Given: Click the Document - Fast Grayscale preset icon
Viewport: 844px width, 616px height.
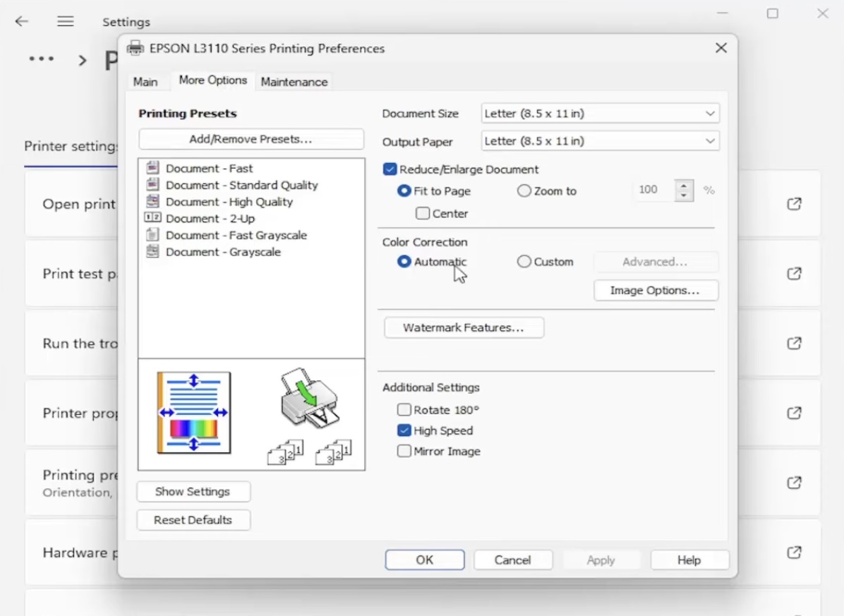Looking at the screenshot, I should pos(153,234).
